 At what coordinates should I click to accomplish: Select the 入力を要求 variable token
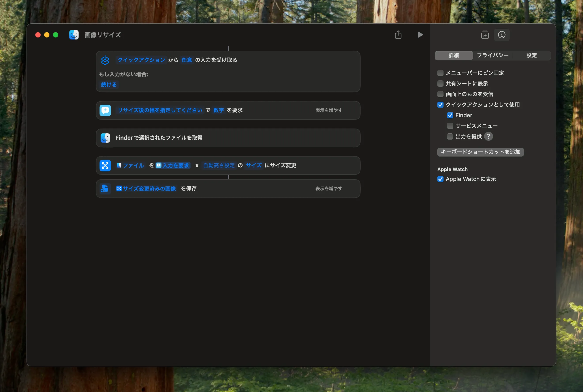[x=173, y=166]
